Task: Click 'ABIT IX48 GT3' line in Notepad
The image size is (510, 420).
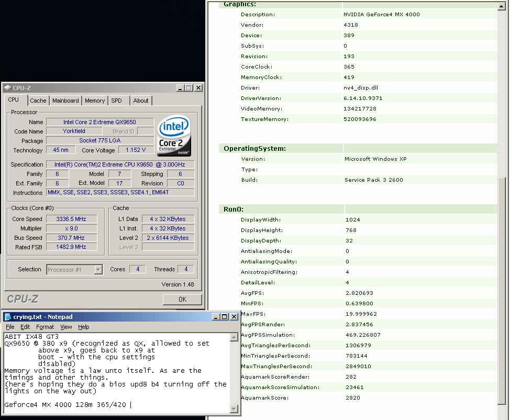Action: (31, 337)
